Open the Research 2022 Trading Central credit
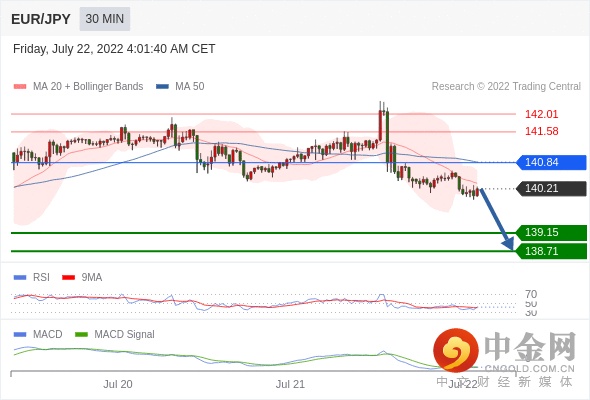The height and width of the screenshot is (400, 590). 506,87
